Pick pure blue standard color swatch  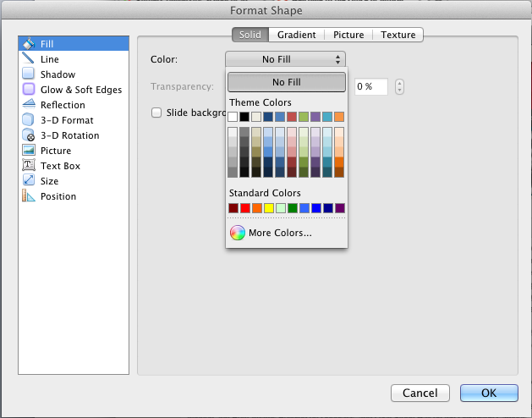pos(316,208)
